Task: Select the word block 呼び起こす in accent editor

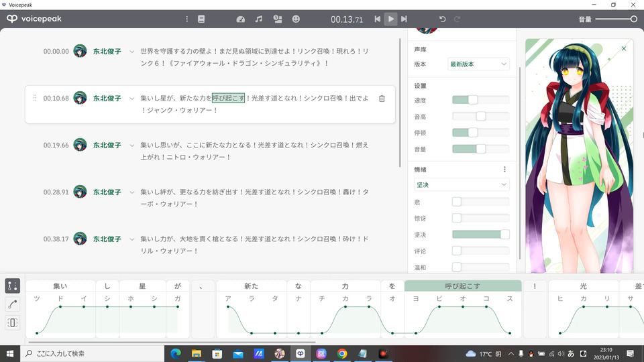Action: (x=463, y=286)
